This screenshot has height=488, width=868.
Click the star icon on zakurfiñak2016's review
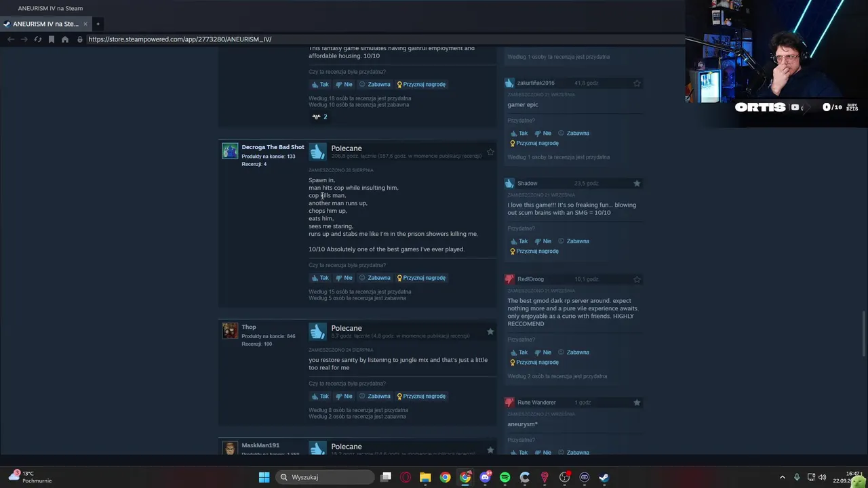coord(637,83)
